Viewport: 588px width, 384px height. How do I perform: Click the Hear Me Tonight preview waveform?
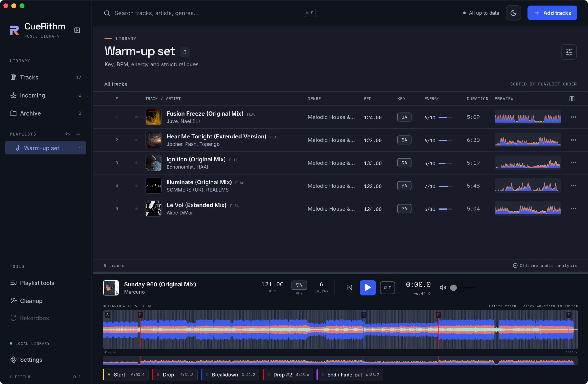pyautogui.click(x=528, y=140)
